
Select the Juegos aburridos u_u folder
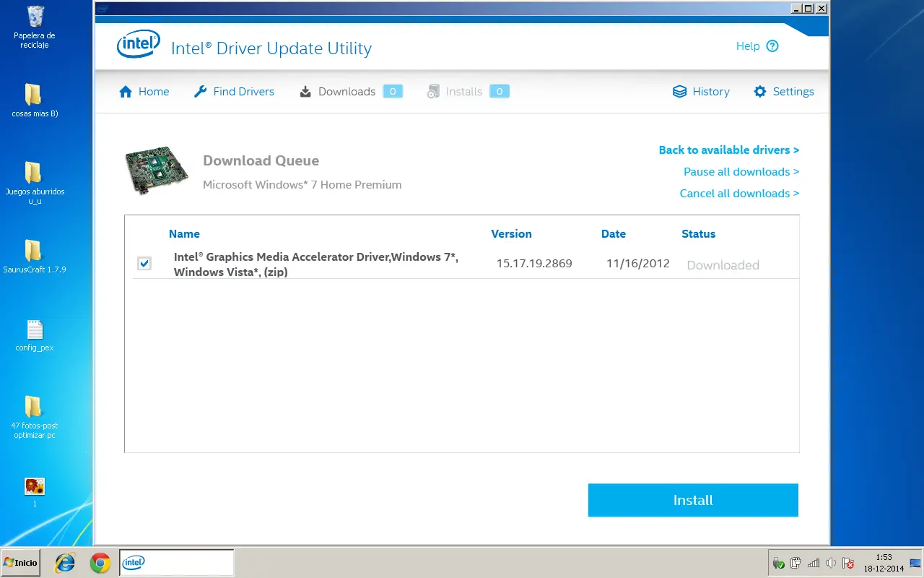point(35,184)
